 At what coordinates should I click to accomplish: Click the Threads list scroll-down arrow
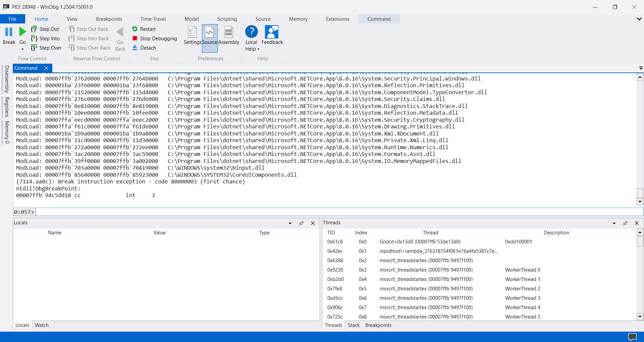tap(640, 317)
